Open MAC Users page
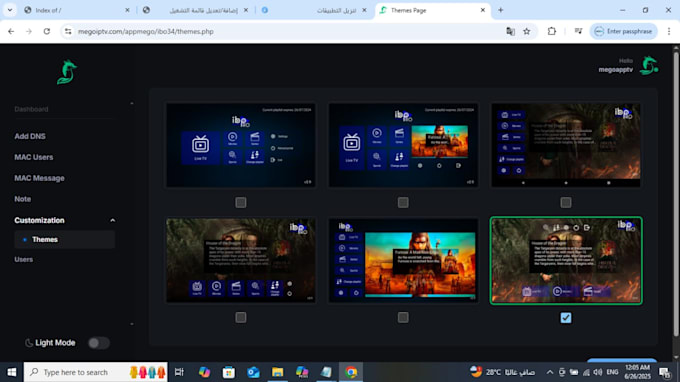 tap(34, 157)
